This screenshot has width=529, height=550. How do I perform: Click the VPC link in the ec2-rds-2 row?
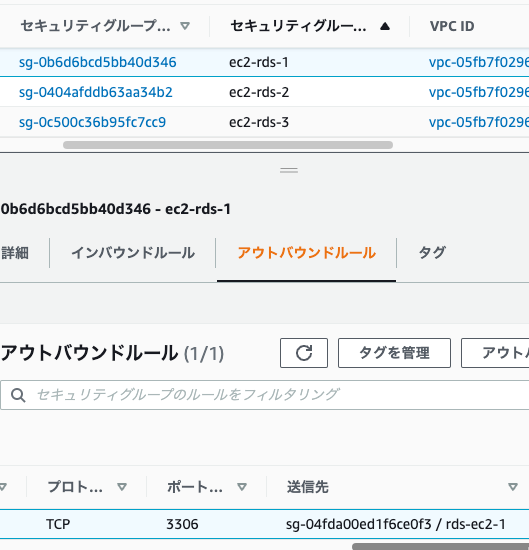(x=478, y=92)
